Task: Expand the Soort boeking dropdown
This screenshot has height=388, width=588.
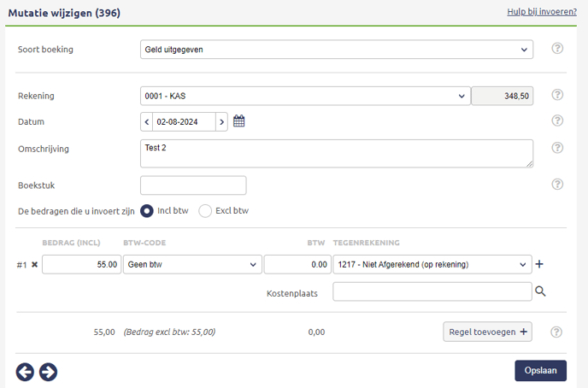Action: pyautogui.click(x=337, y=50)
